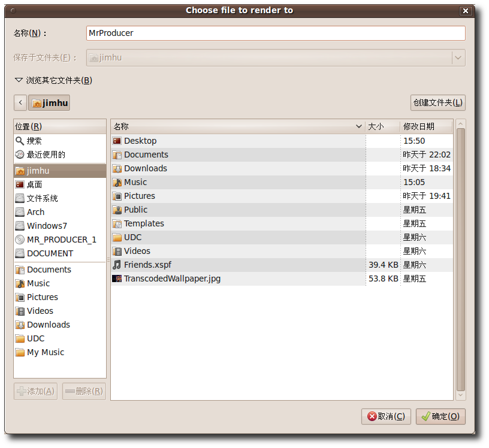Click the Documents bookmark icon in sidebar
489x448 pixels.
pos(20,270)
